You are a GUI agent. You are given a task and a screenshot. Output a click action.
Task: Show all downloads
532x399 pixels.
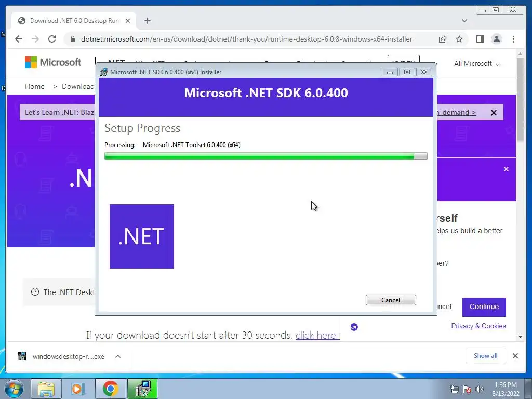tap(486, 355)
